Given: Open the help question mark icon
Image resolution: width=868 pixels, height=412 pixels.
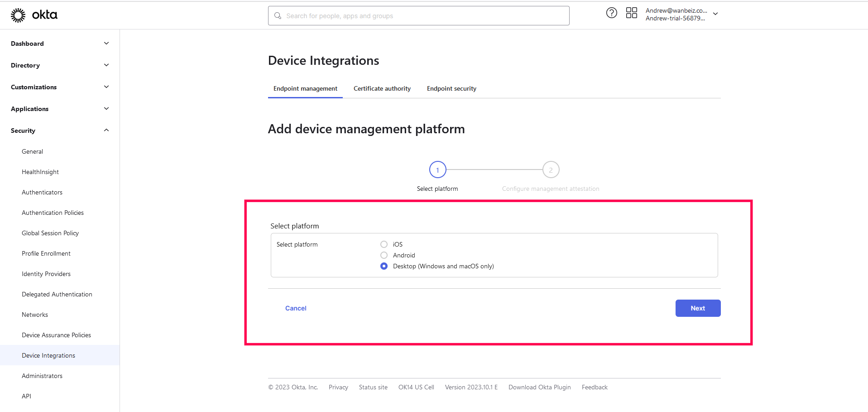Looking at the screenshot, I should (611, 13).
